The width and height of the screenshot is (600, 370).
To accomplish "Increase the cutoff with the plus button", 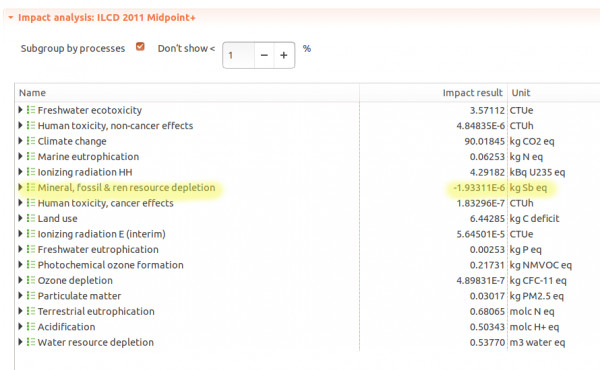I will pyautogui.click(x=284, y=55).
